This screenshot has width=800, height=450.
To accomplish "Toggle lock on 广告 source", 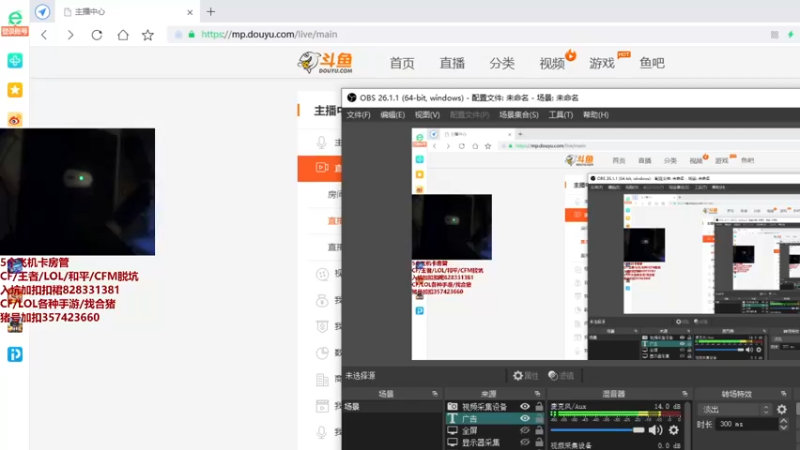I will (539, 418).
